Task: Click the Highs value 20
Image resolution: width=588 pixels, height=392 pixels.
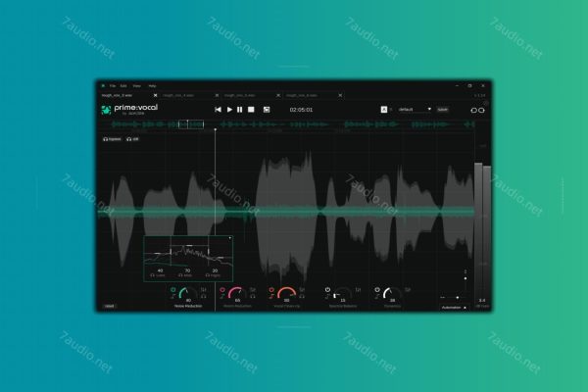Action: (x=215, y=270)
